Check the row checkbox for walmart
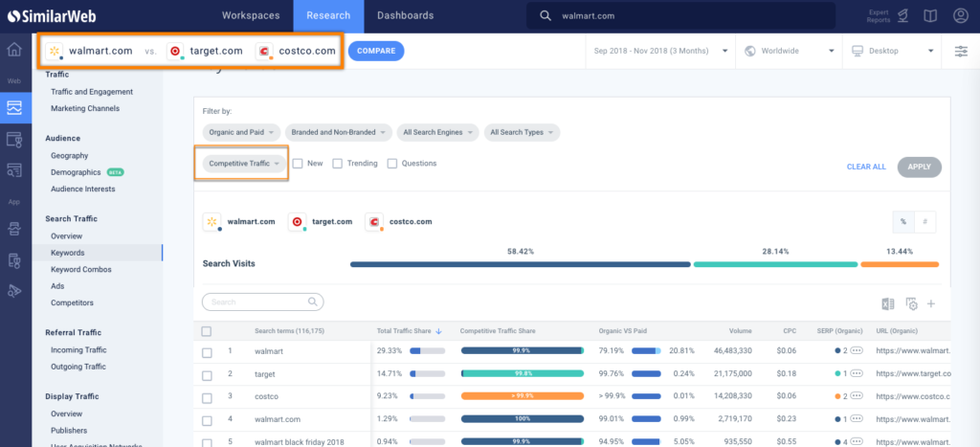Image resolution: width=980 pixels, height=447 pixels. [207, 353]
